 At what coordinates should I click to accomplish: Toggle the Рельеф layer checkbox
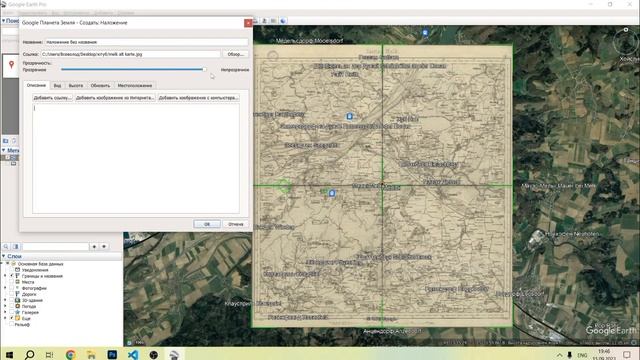click(x=12, y=324)
